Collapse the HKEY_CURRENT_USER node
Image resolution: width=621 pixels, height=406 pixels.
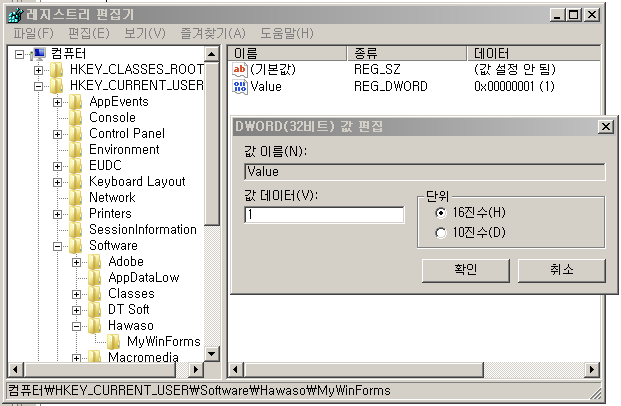[x=38, y=86]
